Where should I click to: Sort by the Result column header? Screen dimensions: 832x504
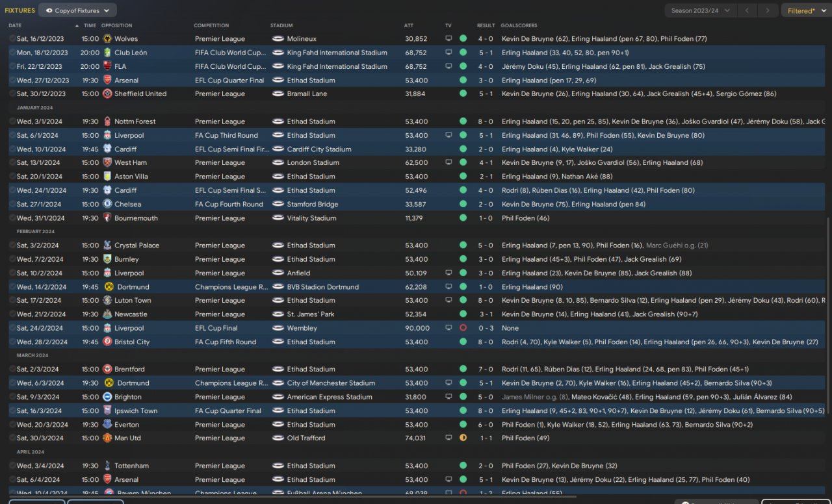(x=486, y=26)
